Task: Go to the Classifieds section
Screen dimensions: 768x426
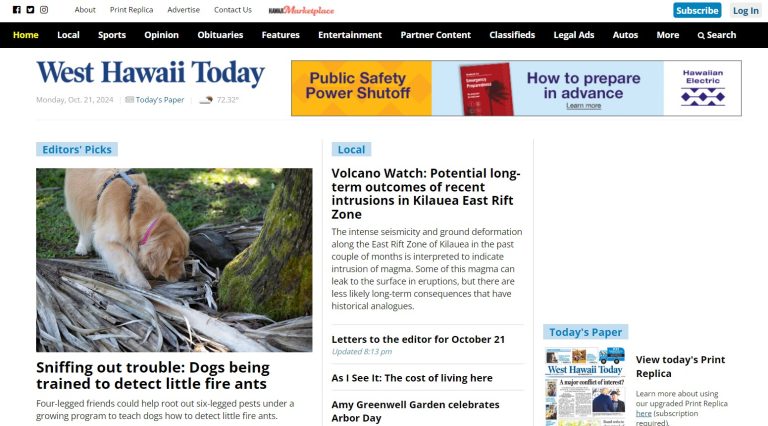Action: [512, 35]
